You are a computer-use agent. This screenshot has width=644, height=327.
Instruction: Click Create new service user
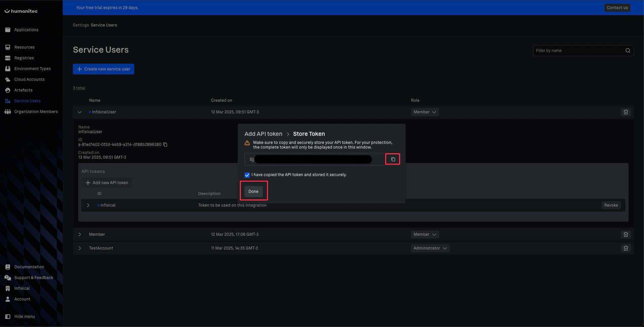103,69
